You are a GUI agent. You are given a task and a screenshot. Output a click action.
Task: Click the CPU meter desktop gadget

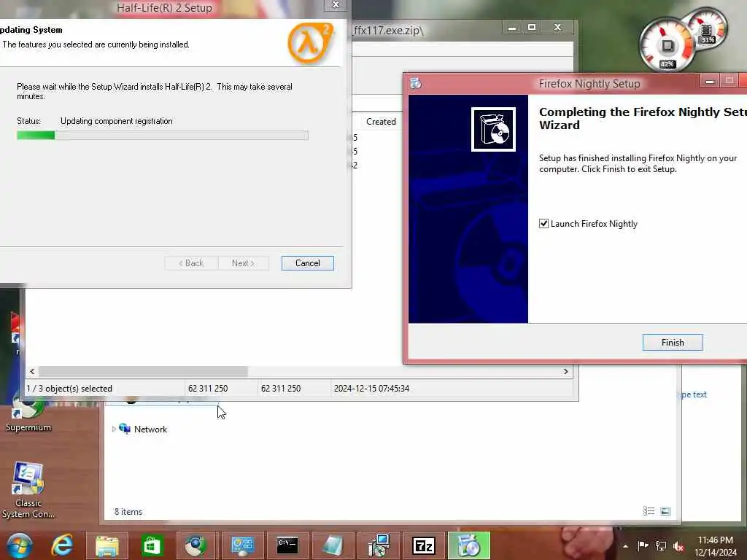pos(667,46)
